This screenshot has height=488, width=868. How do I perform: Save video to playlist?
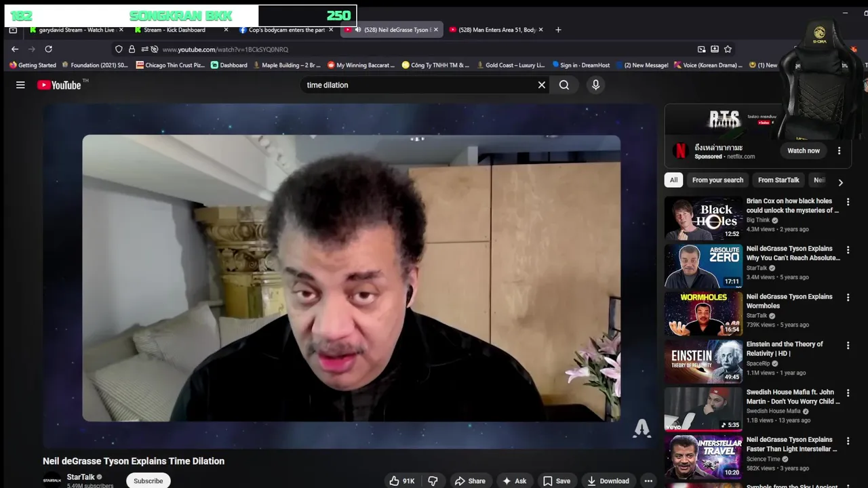556,481
